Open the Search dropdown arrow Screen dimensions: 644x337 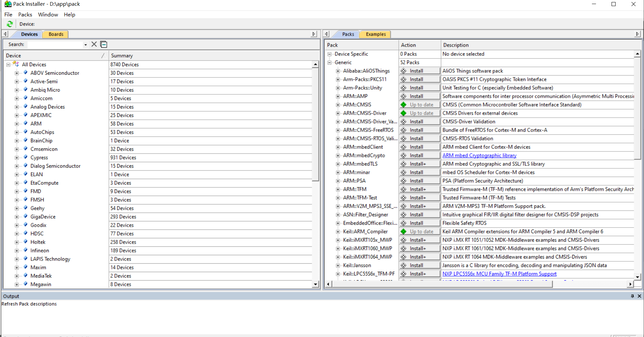[x=86, y=45]
